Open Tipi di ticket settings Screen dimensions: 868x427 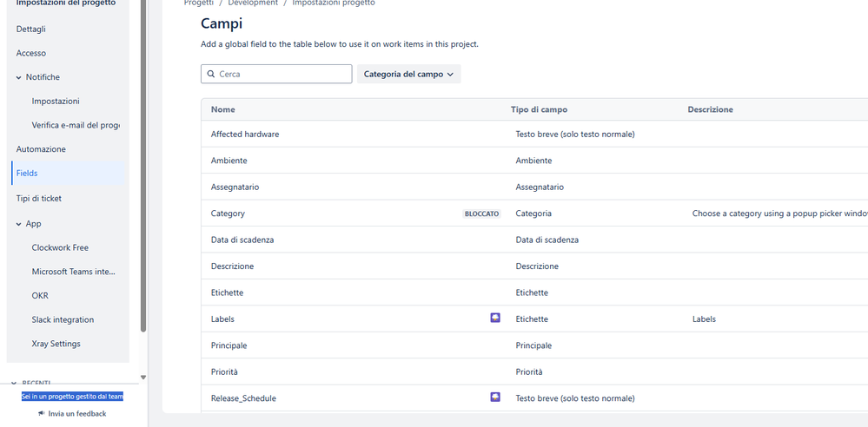tap(39, 199)
